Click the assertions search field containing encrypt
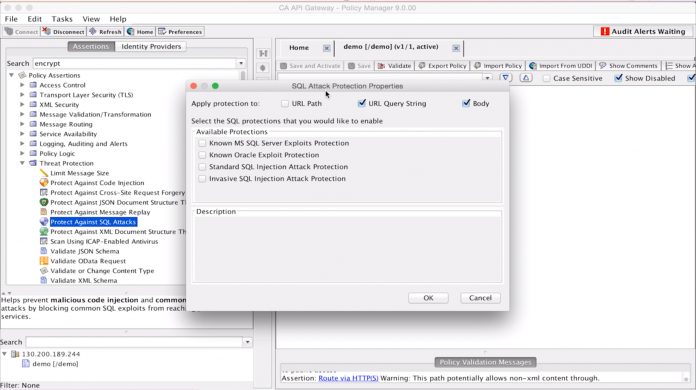 (x=134, y=63)
